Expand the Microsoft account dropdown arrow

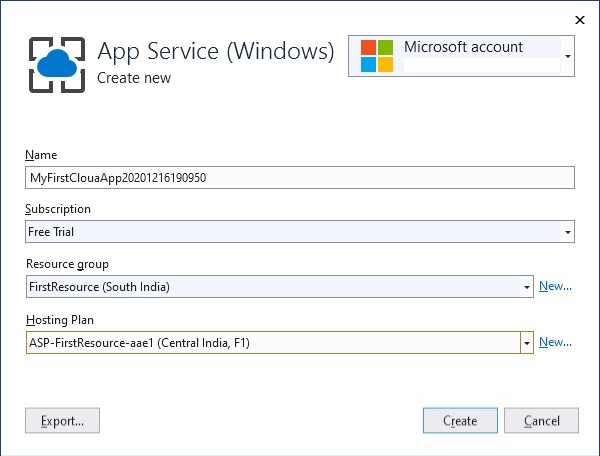[568, 57]
